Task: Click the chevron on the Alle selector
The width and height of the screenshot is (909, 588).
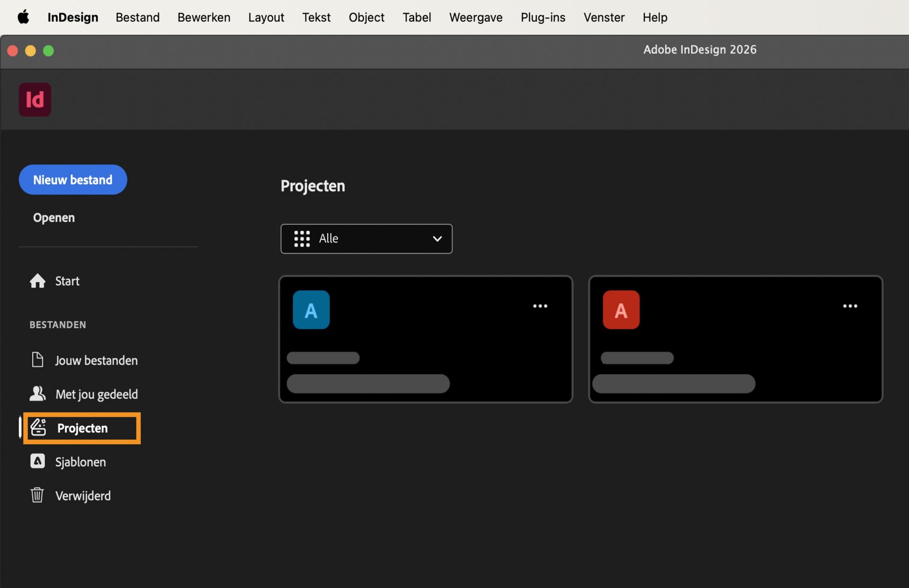Action: point(437,239)
